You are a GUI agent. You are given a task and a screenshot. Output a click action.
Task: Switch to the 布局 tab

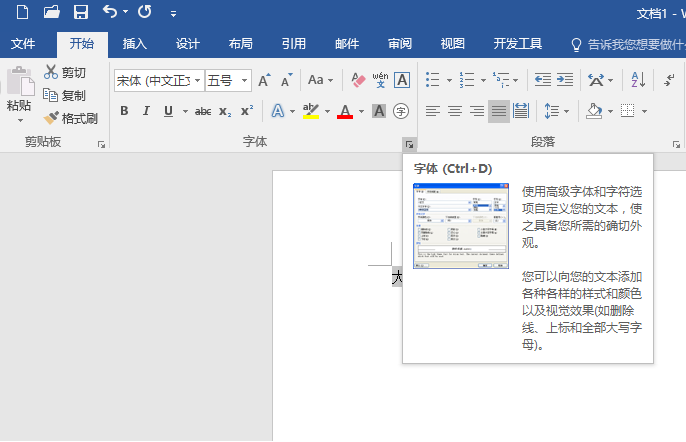[241, 44]
